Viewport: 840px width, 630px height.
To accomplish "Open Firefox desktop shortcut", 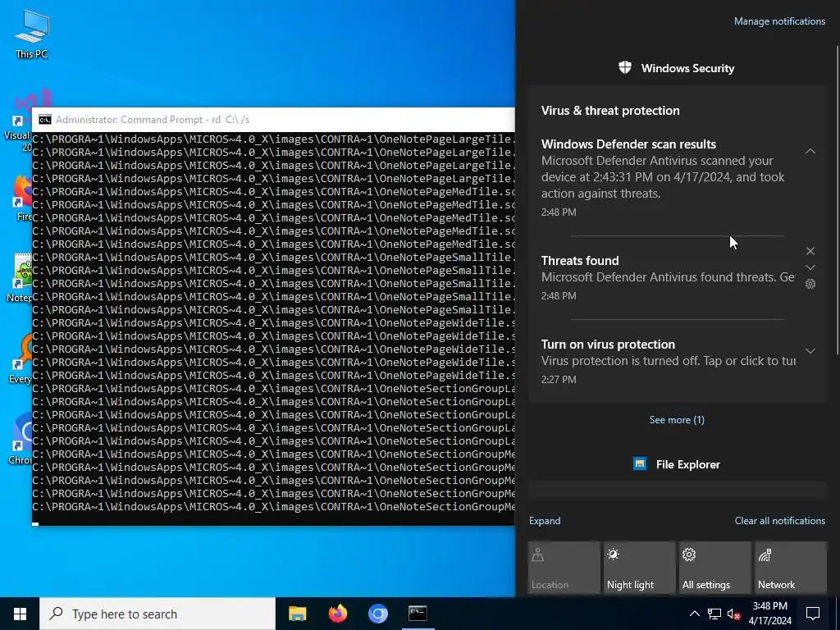I will click(22, 197).
